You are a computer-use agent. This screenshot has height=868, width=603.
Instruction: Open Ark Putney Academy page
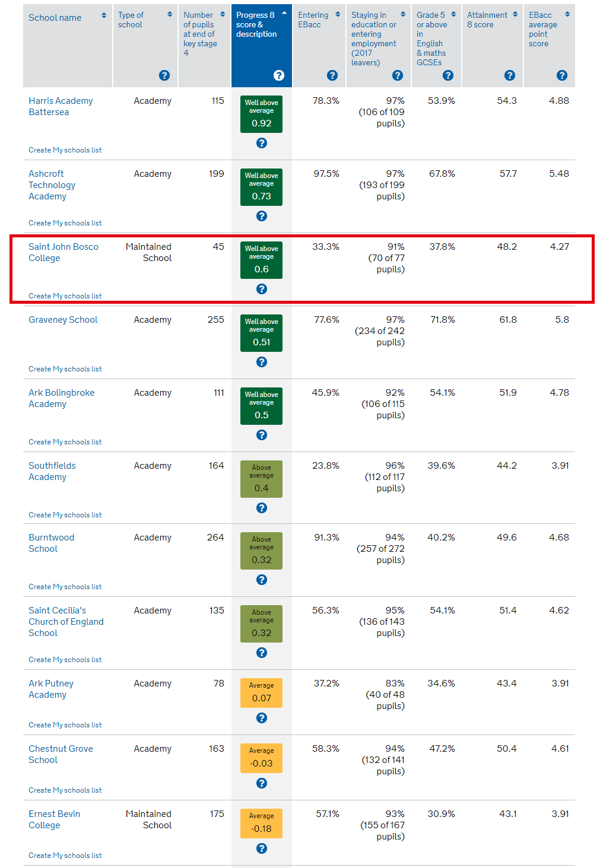(51, 689)
